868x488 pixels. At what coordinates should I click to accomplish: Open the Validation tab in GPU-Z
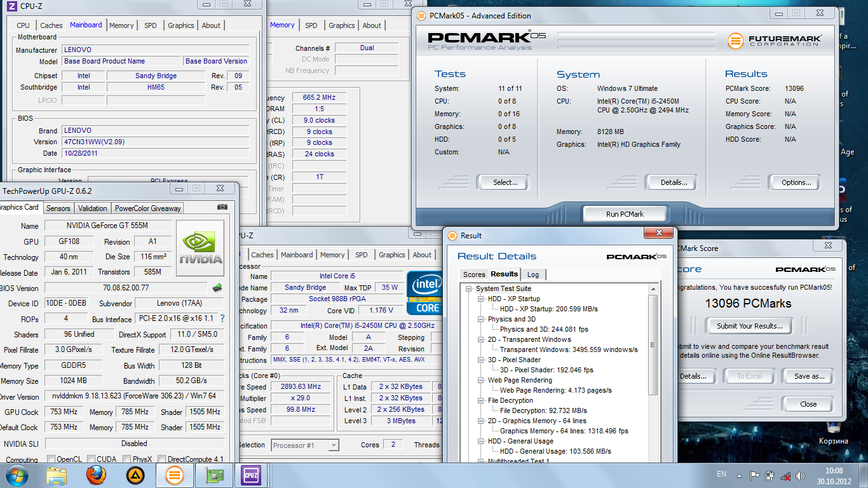pyautogui.click(x=93, y=208)
